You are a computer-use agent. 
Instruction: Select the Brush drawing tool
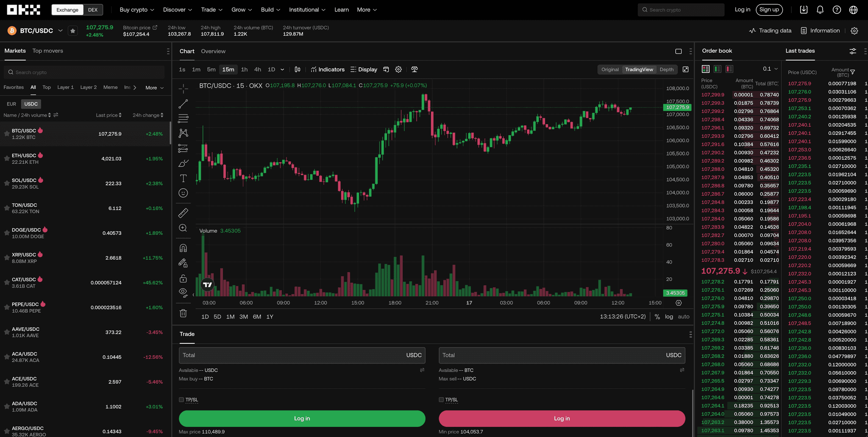183,163
